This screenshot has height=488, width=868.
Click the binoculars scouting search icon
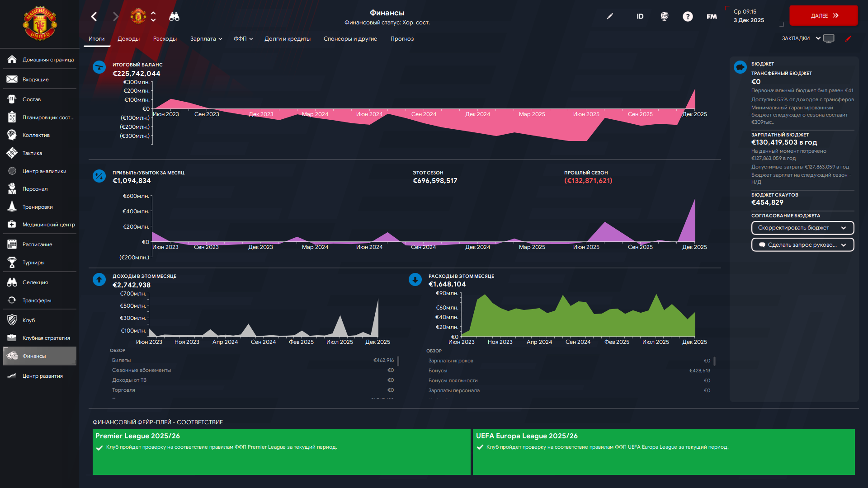tap(174, 17)
